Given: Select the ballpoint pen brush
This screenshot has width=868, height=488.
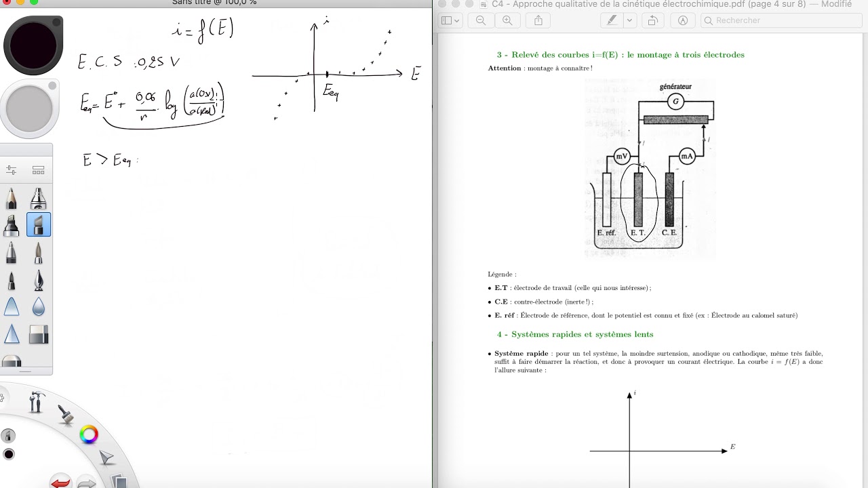Looking at the screenshot, I should [12, 253].
